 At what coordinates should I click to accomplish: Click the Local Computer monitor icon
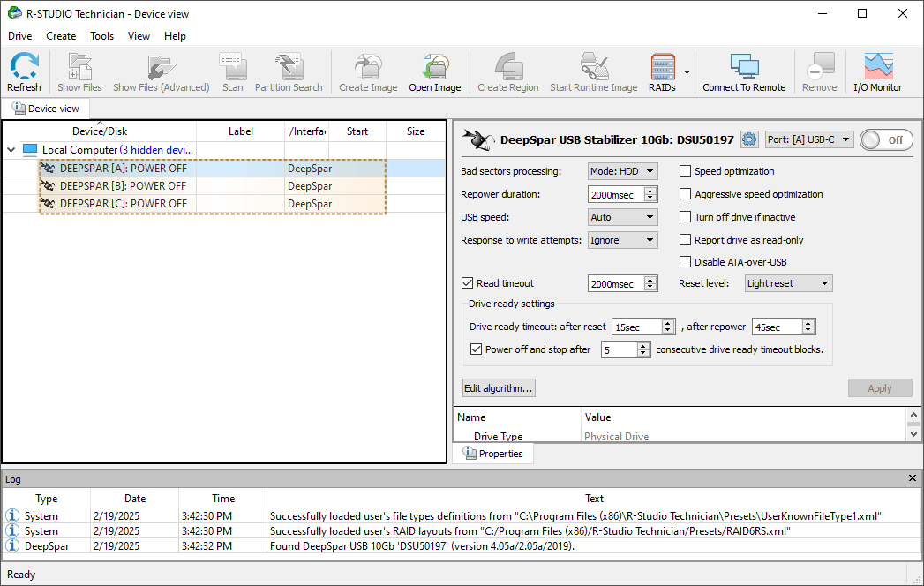(30, 150)
